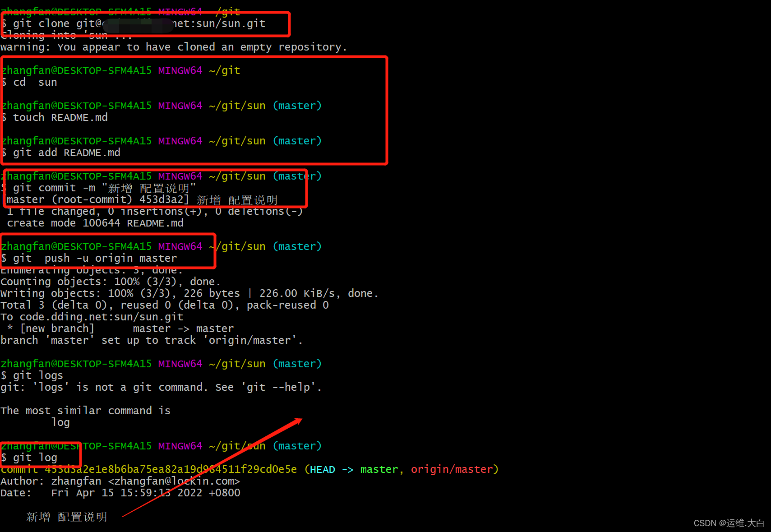This screenshot has width=771, height=532.
Task: Click the '[new branch] master -> master' line
Action: 120,328
